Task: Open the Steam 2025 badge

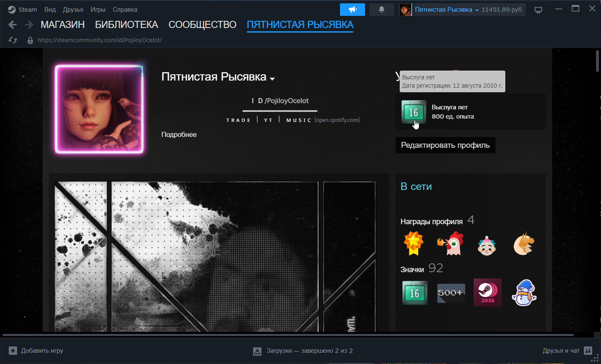Action: tap(487, 293)
